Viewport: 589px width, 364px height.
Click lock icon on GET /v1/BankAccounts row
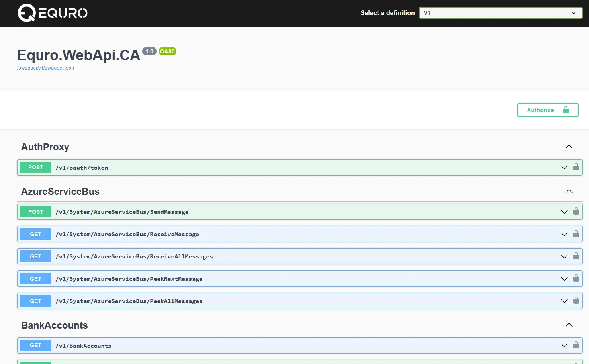click(x=576, y=345)
